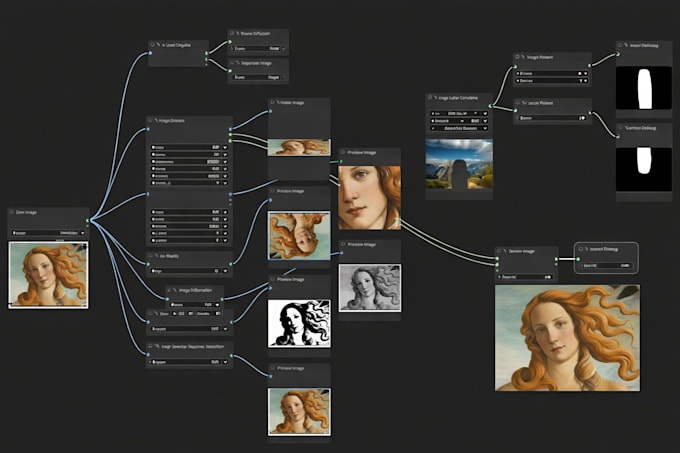The image size is (680, 453).
Task: Open the large final Venus output image
Action: tap(567, 338)
